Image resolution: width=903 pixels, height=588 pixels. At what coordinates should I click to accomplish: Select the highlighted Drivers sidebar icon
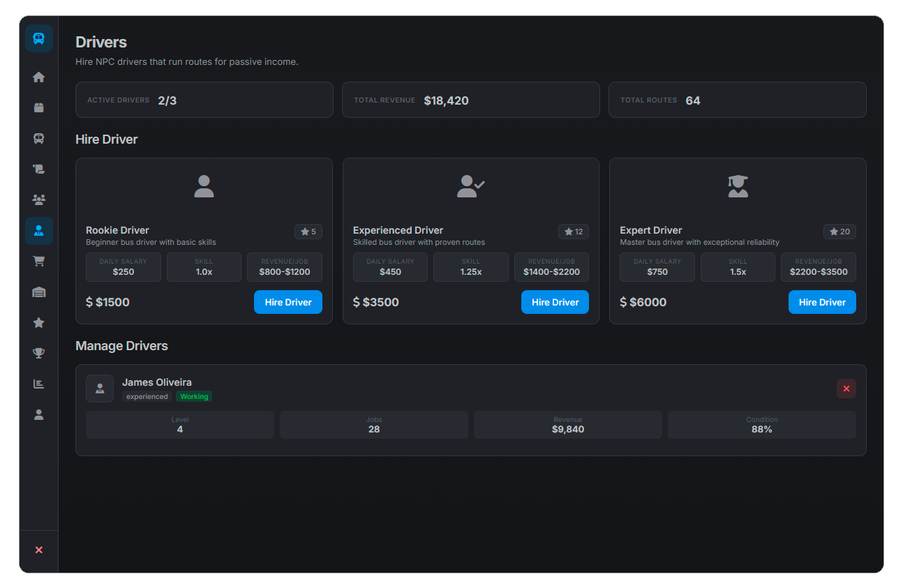(x=39, y=231)
